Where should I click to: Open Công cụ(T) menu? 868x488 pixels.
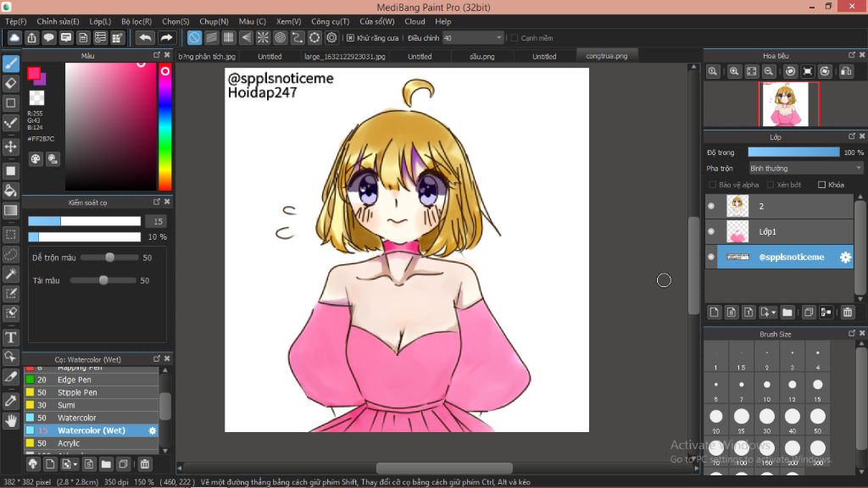pyautogui.click(x=330, y=21)
